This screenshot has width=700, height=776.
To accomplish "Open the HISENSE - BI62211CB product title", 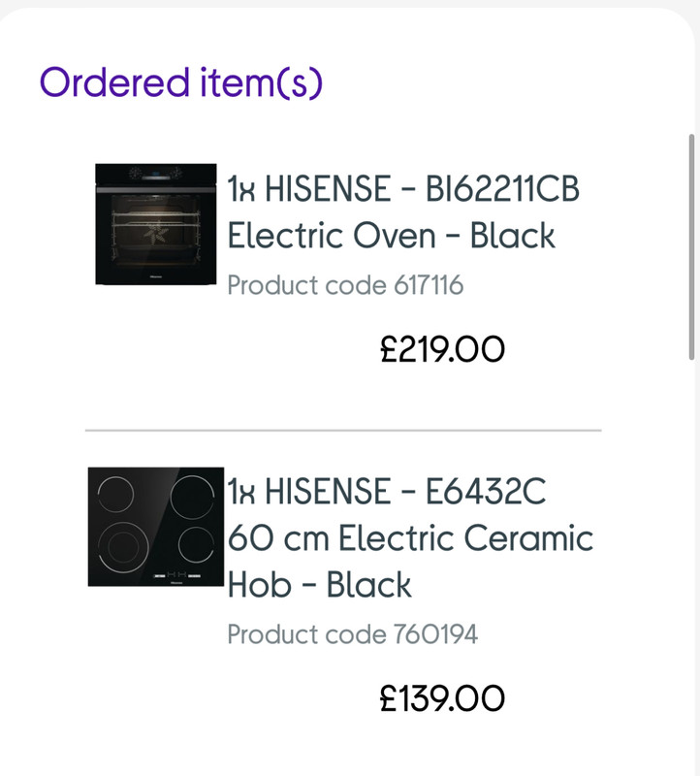I will pos(422,188).
